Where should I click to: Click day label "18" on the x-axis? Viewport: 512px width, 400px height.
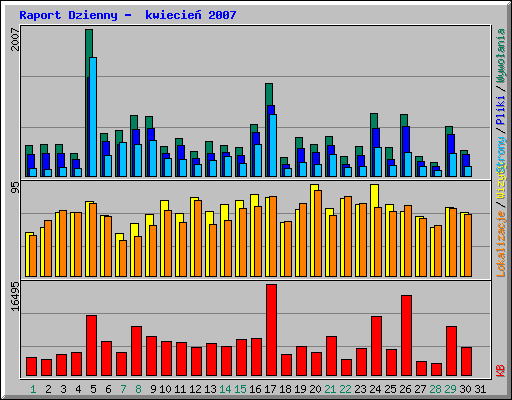point(285,389)
